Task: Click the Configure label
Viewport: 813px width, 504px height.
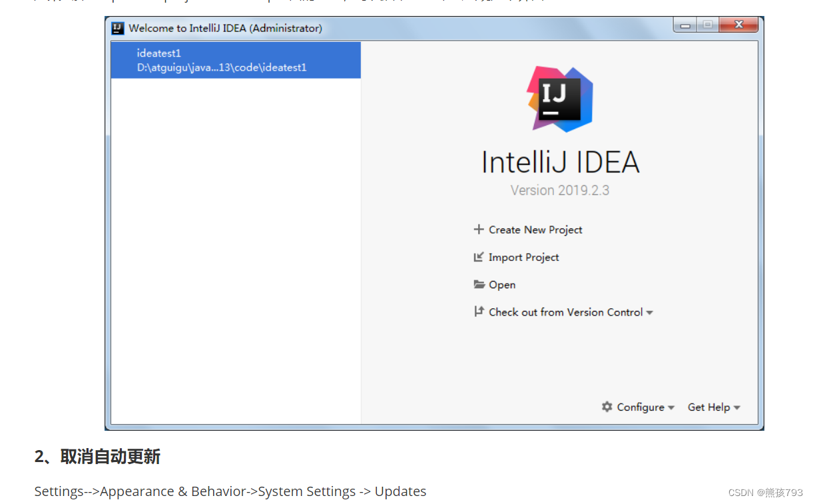Action: pos(641,407)
